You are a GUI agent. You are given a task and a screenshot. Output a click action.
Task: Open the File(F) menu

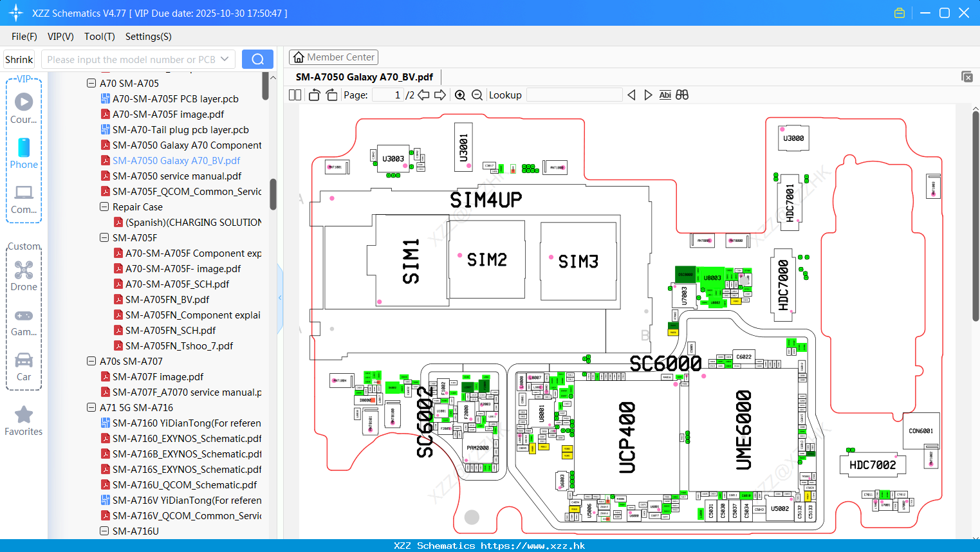pyautogui.click(x=24, y=37)
